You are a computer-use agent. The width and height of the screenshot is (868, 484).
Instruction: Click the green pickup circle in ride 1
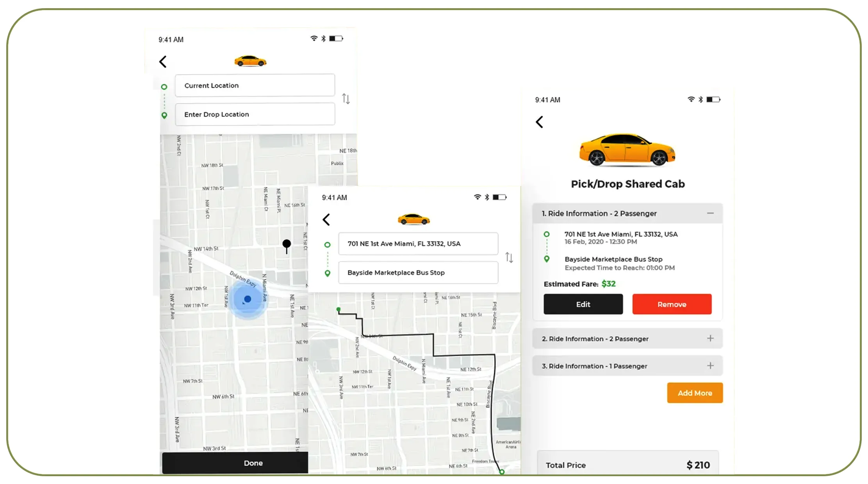tap(547, 234)
